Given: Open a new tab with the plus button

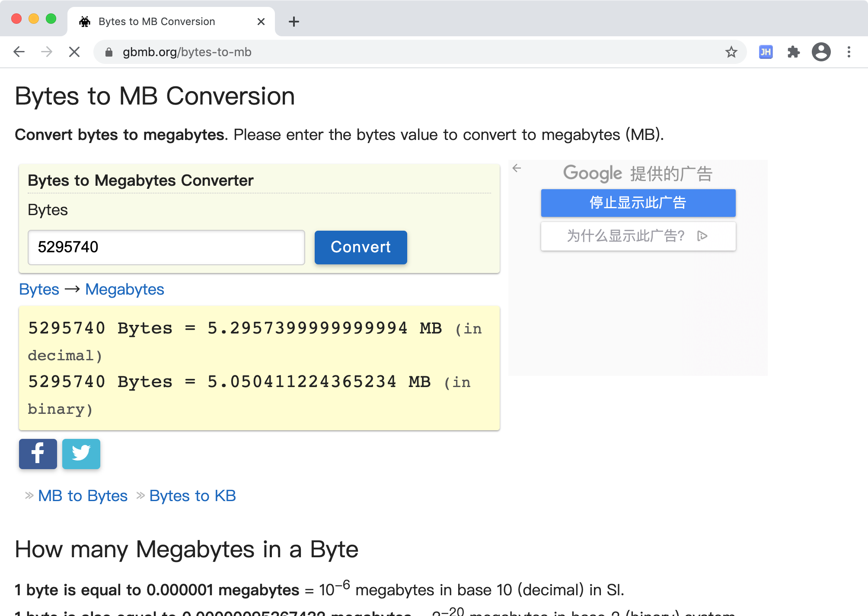Looking at the screenshot, I should coord(294,22).
